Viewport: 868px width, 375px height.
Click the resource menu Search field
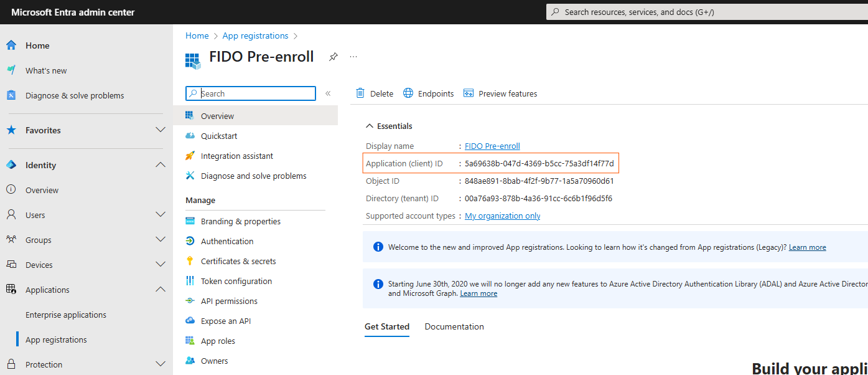251,93
